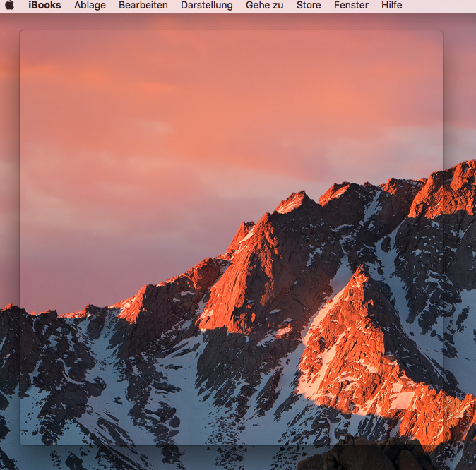The height and width of the screenshot is (470, 476).
Task: Click the top edge of the transparent window
Action: click(231, 30)
